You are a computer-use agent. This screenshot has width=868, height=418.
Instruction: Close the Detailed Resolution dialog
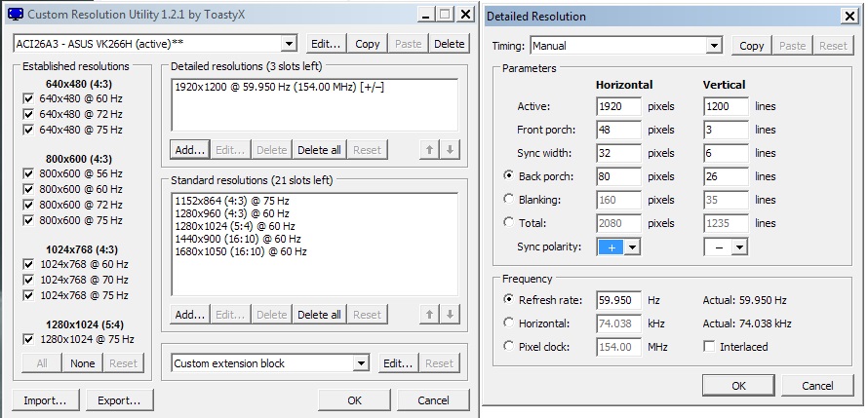pyautogui.click(x=850, y=16)
